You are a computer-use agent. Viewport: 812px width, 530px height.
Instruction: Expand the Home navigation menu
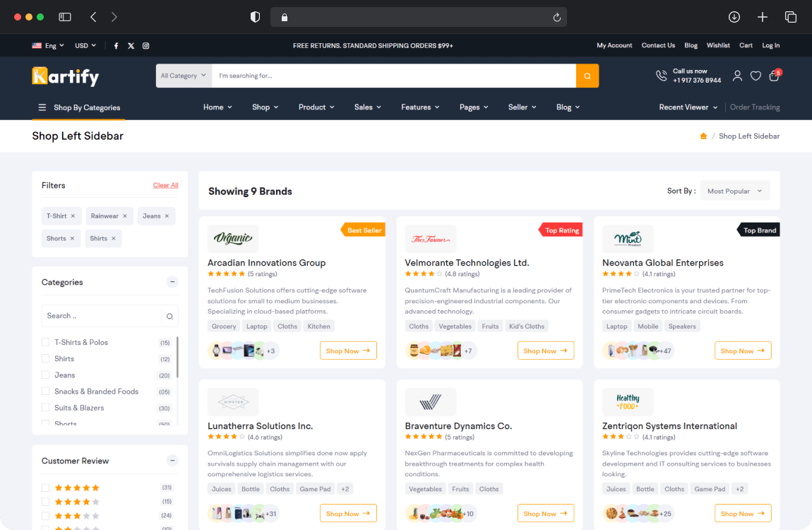[217, 107]
